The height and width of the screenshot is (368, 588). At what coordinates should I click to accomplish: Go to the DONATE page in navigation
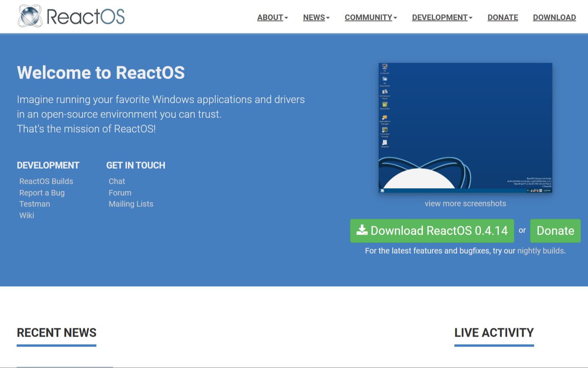(x=503, y=17)
